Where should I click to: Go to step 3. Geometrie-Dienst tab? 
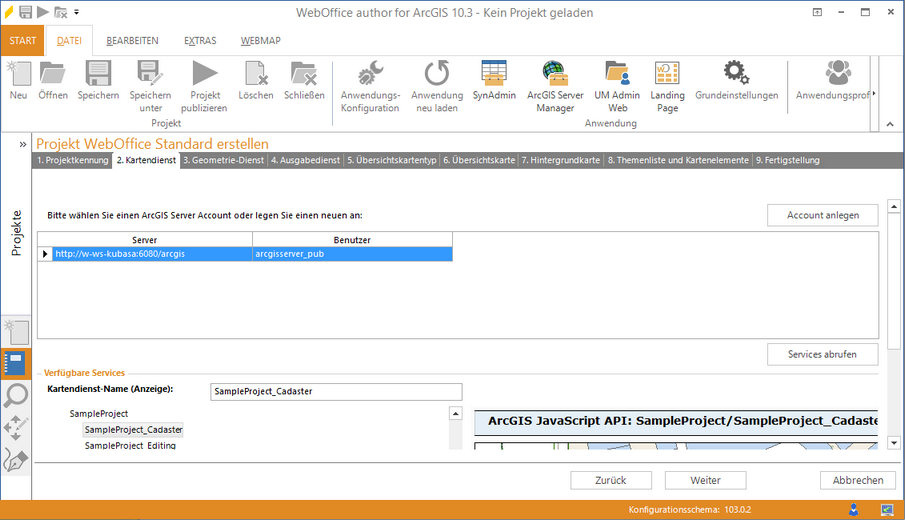(223, 160)
